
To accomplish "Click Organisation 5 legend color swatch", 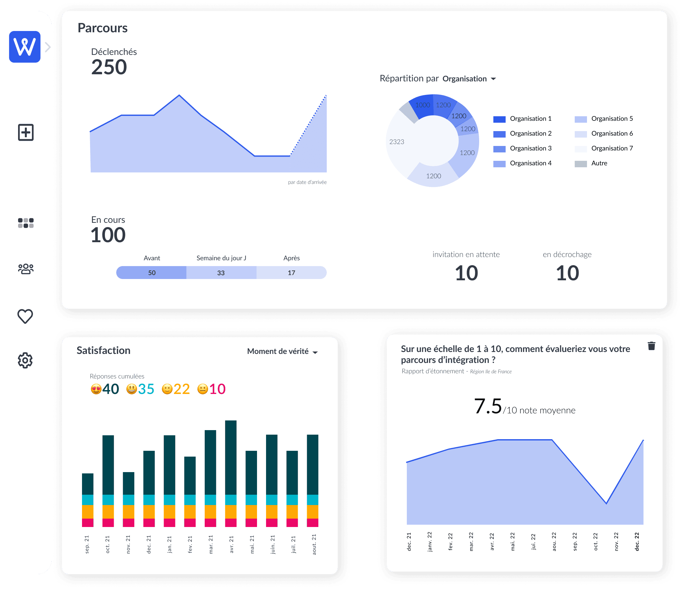I will [x=581, y=119].
